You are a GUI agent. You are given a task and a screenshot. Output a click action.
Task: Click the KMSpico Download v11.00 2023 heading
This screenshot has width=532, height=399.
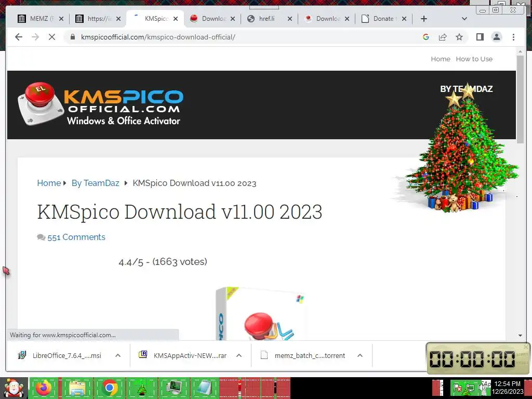pos(179,212)
